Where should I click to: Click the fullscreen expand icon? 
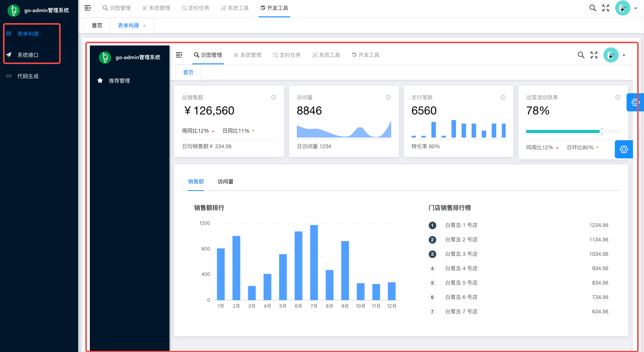point(606,8)
